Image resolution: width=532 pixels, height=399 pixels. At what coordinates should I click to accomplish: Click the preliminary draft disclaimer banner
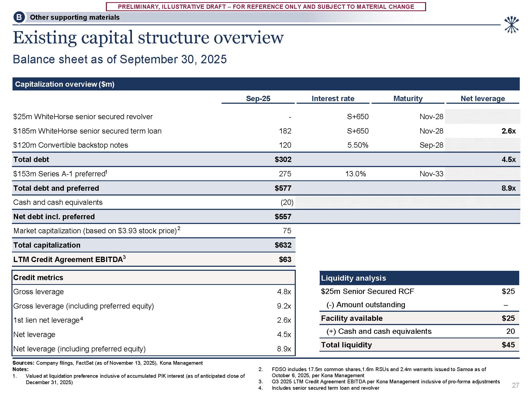[266, 7]
